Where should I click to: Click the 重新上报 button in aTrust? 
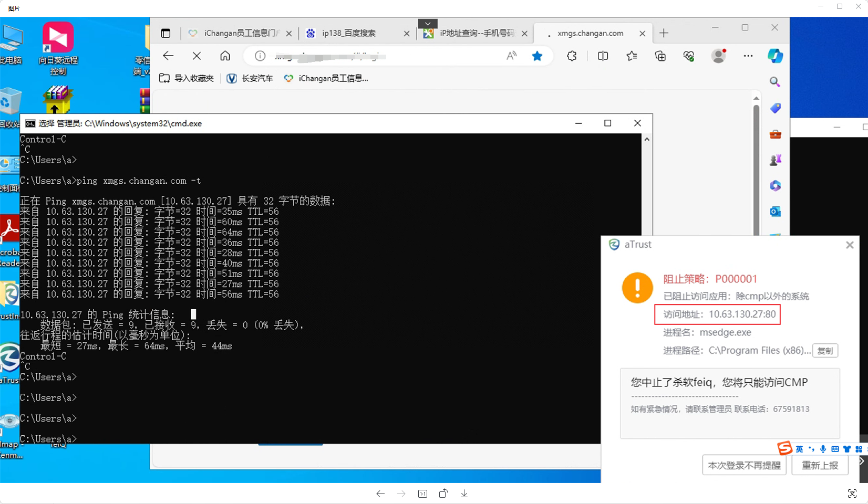[820, 465]
